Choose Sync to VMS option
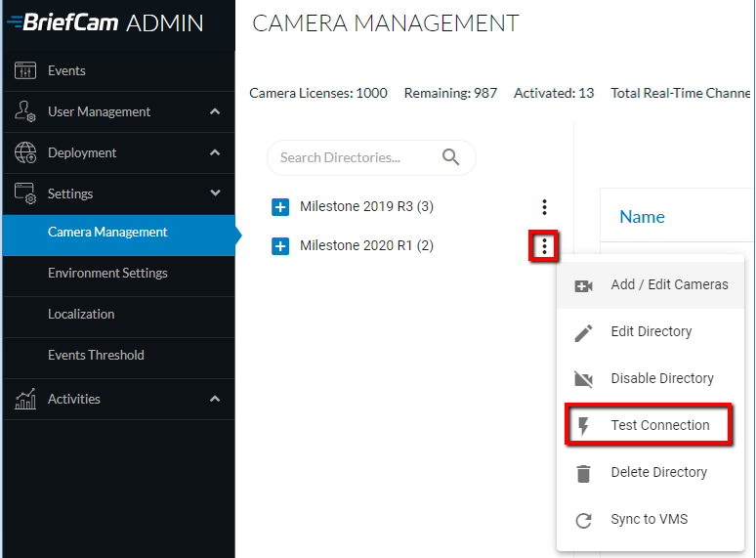Screen dimensions: 756x558 tap(650, 520)
